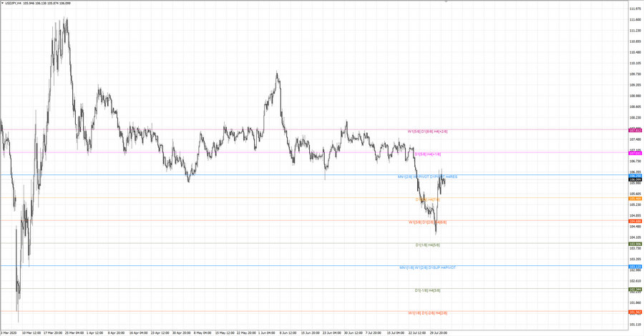Click the 103.125 blue price tag
The width and height of the screenshot is (644, 336).
point(635,267)
